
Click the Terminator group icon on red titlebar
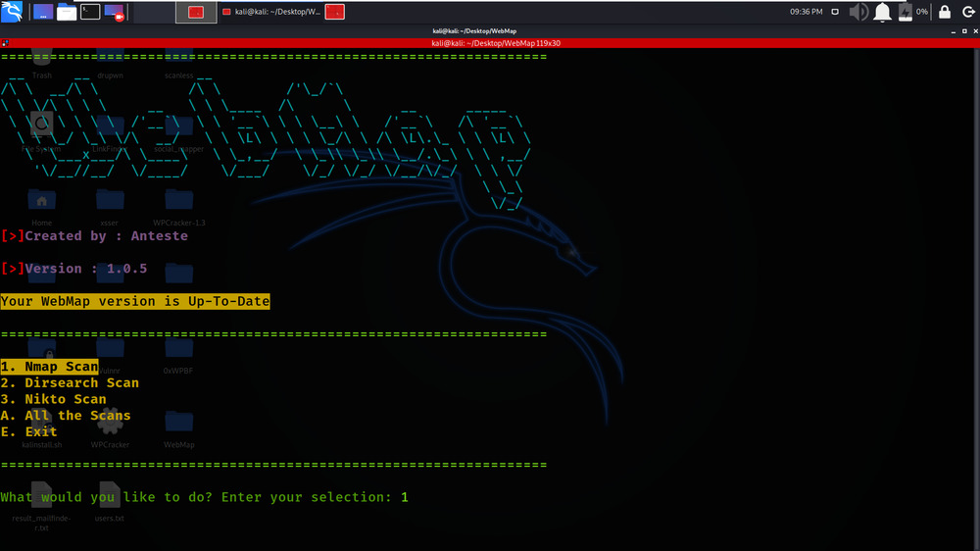[x=5, y=43]
